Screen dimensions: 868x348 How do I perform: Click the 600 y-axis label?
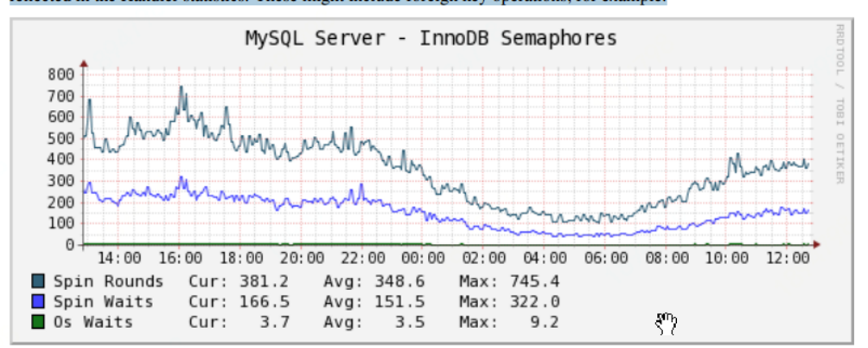point(61,116)
